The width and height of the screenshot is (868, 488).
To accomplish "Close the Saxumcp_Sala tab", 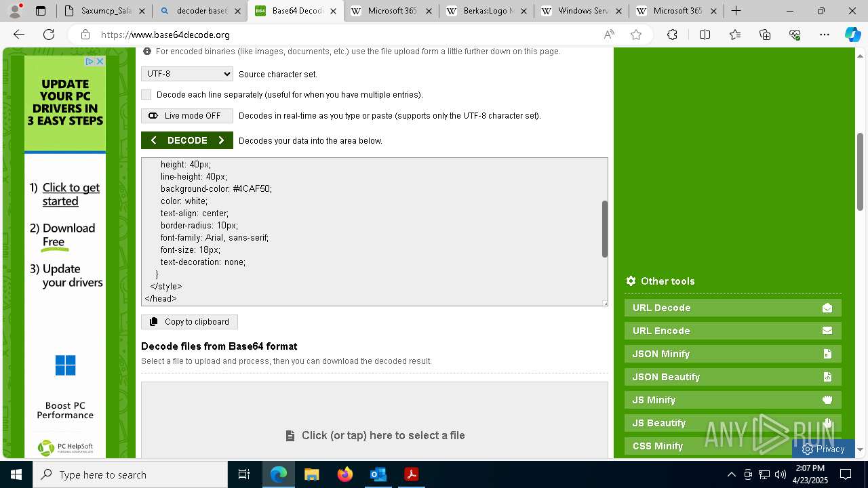I will (x=141, y=11).
